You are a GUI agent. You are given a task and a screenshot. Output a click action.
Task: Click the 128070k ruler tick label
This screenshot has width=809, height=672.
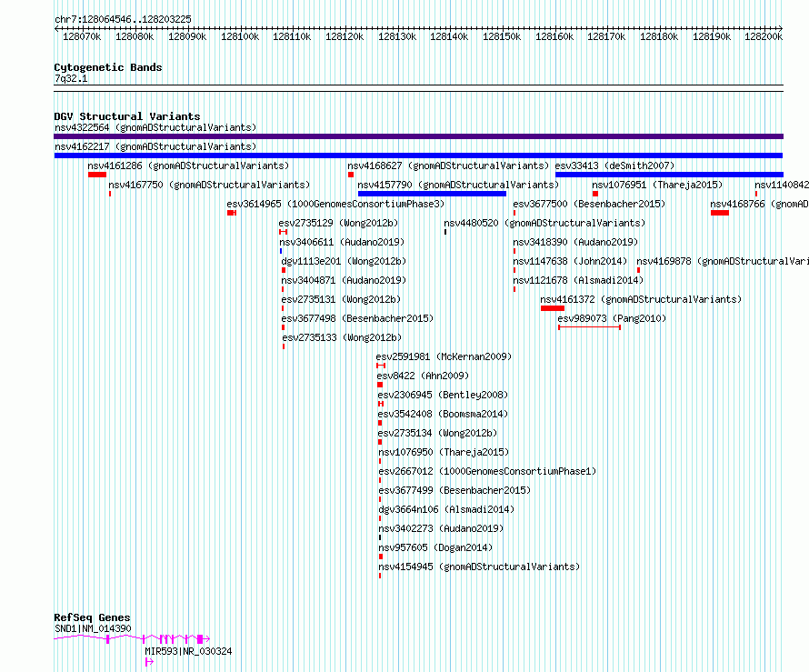82,36
